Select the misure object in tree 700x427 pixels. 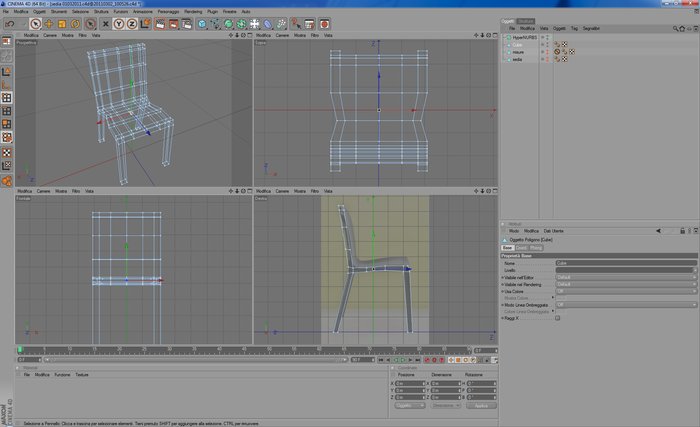coord(518,52)
